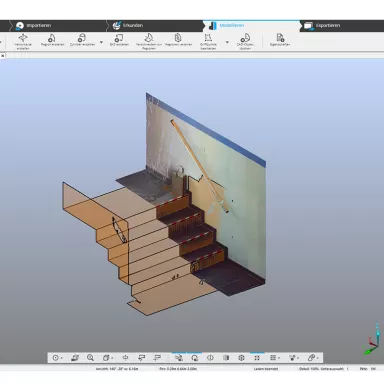This screenshot has height=384, width=384.
Task: Close the view with the small X button
Action: tap(3, 56)
